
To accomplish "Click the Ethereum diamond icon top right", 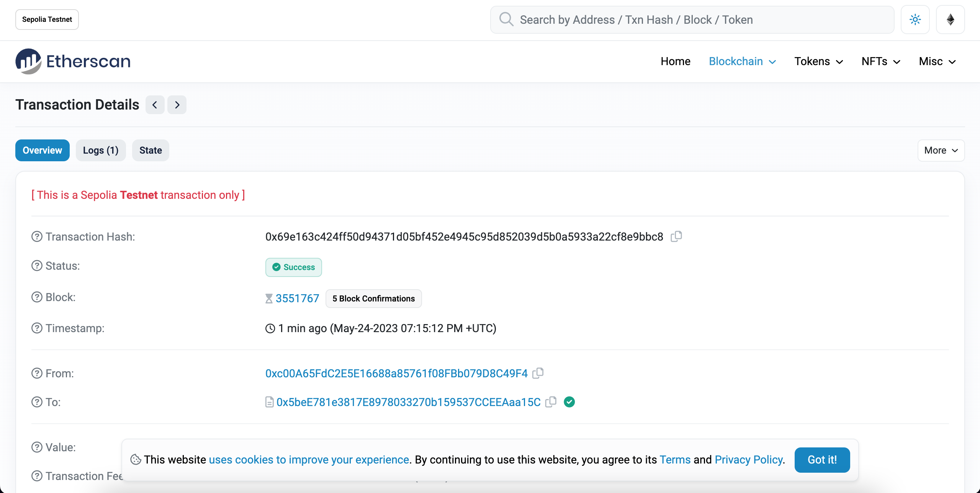I will 951,19.
